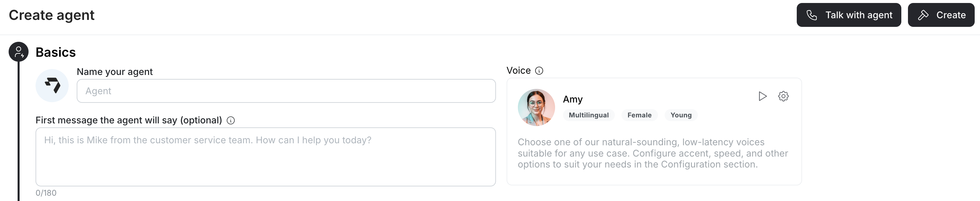Select the Amy voice name
980x201 pixels.
[x=573, y=99]
